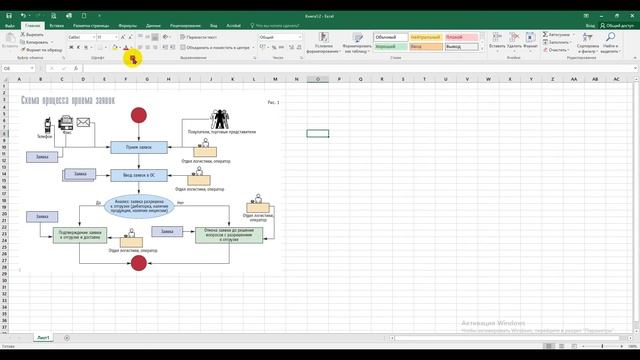Apply the Хороший green cell style

pyautogui.click(x=391, y=47)
